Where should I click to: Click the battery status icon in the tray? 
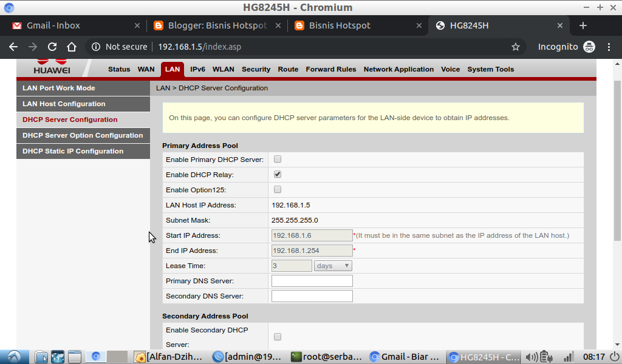pos(545,357)
